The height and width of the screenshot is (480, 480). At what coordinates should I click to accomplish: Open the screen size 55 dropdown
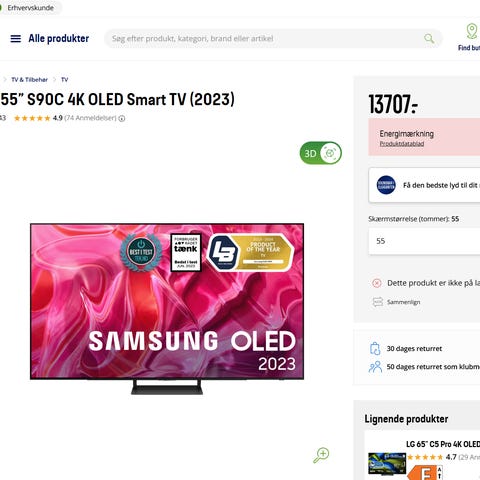coord(424,241)
